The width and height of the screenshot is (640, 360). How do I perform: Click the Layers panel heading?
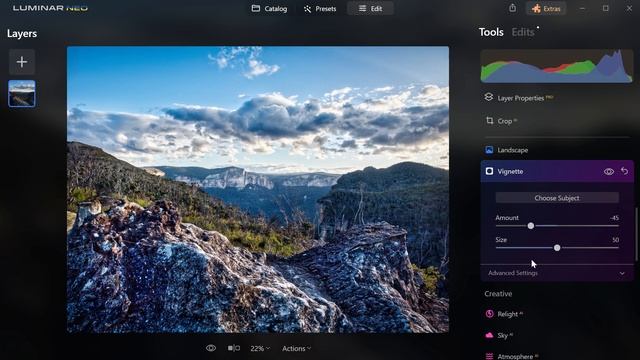coord(22,33)
